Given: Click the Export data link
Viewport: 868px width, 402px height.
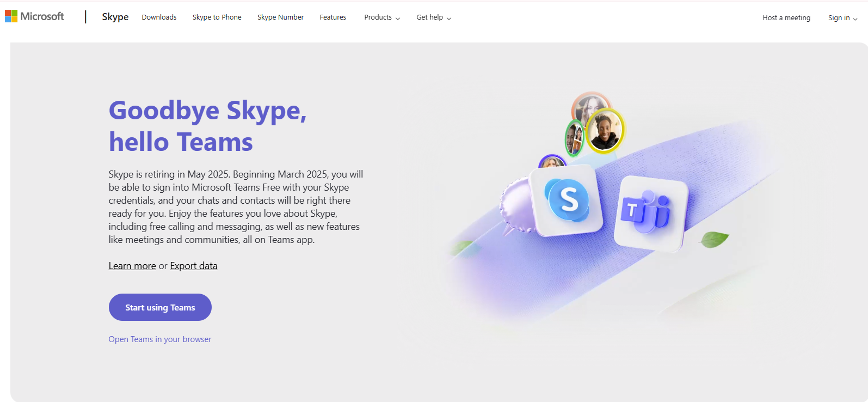Looking at the screenshot, I should coord(194,266).
